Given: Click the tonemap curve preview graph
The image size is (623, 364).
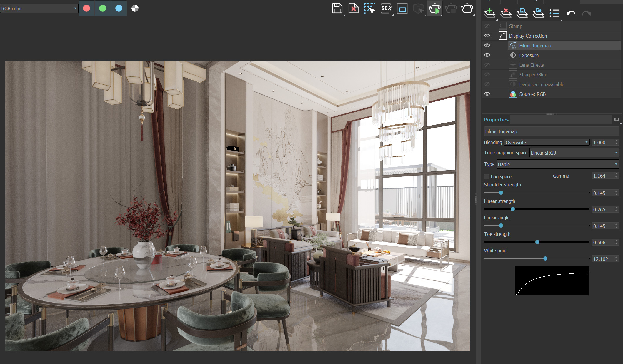Looking at the screenshot, I should pyautogui.click(x=552, y=281).
